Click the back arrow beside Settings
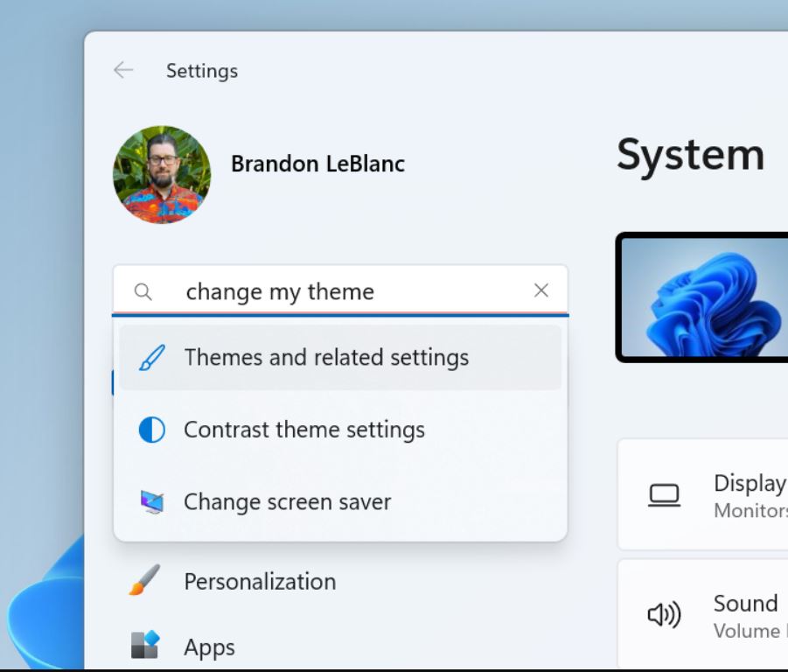The width and height of the screenshot is (788, 672). (x=123, y=71)
